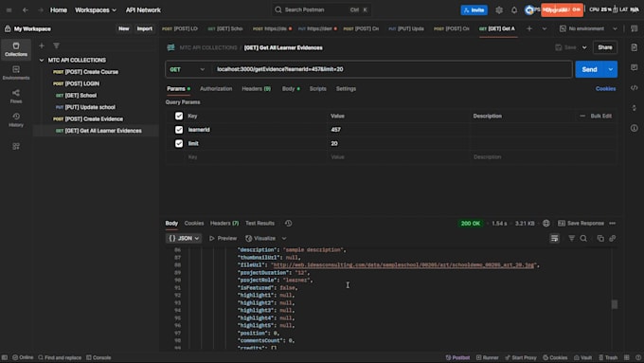Switch to the request Body tab

(291, 89)
